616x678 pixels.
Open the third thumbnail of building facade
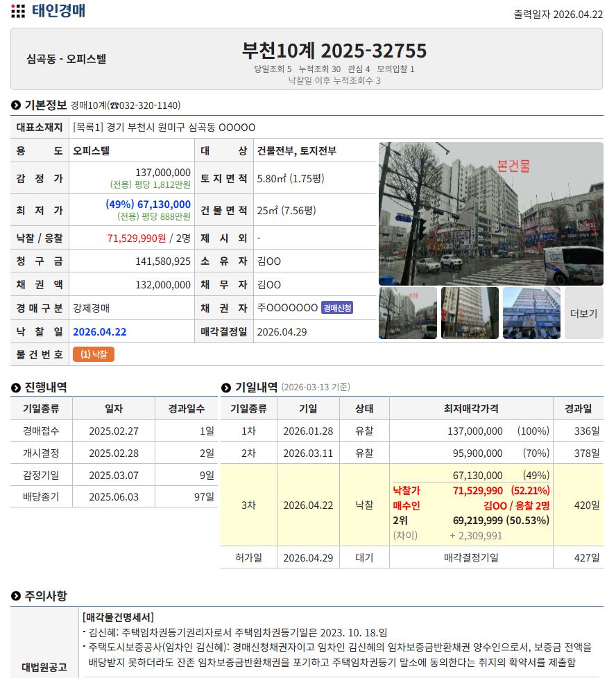tap(531, 313)
